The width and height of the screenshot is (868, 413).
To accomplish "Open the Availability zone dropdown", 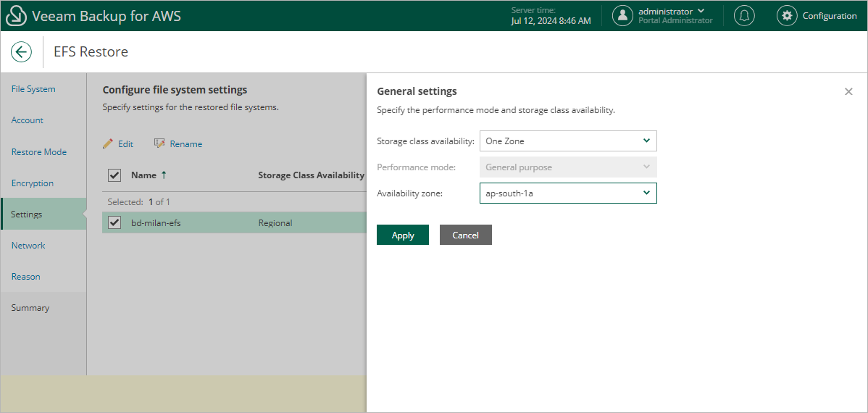I will point(568,193).
